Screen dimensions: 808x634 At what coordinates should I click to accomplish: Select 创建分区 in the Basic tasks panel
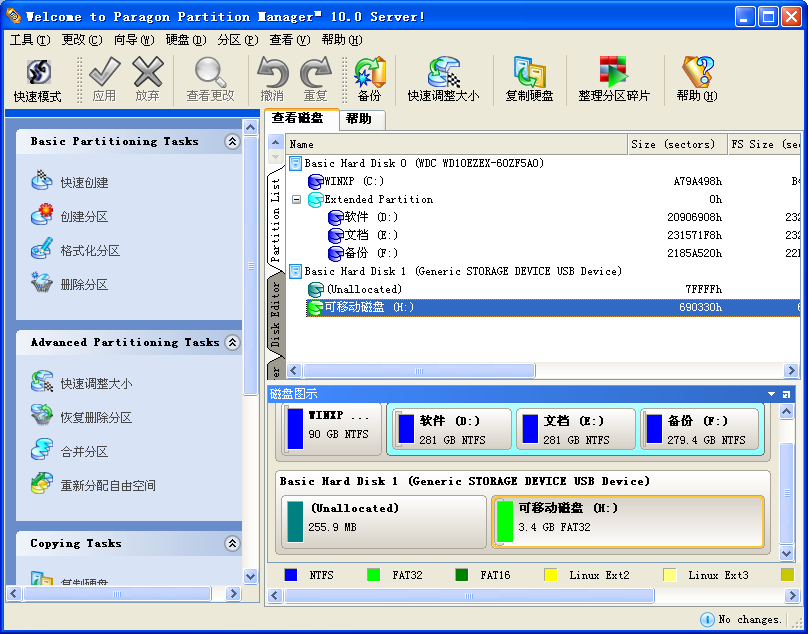pyautogui.click(x=83, y=217)
